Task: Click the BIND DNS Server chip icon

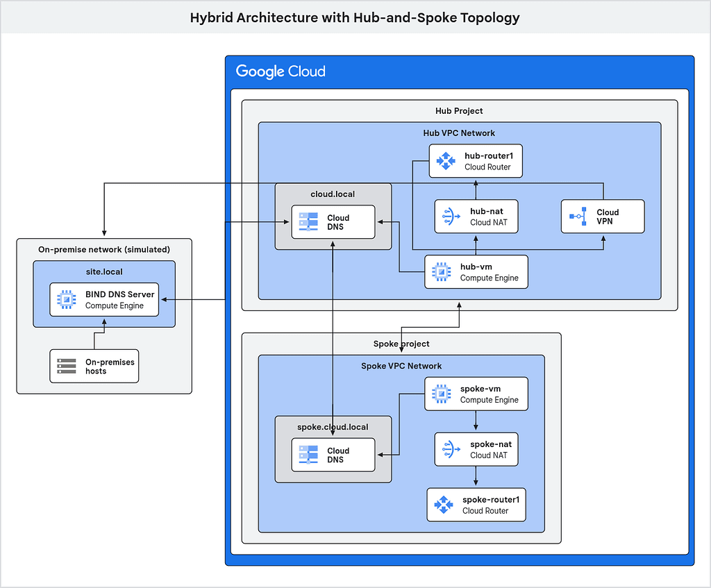Action: coord(67,300)
